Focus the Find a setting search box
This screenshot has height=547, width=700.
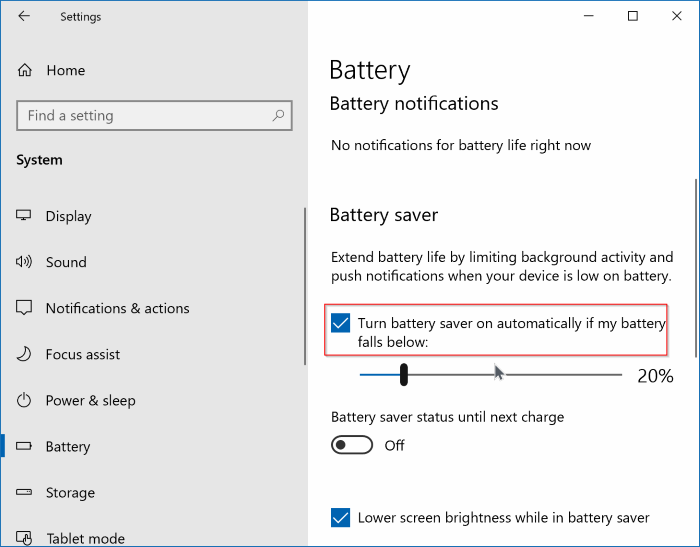coord(154,116)
